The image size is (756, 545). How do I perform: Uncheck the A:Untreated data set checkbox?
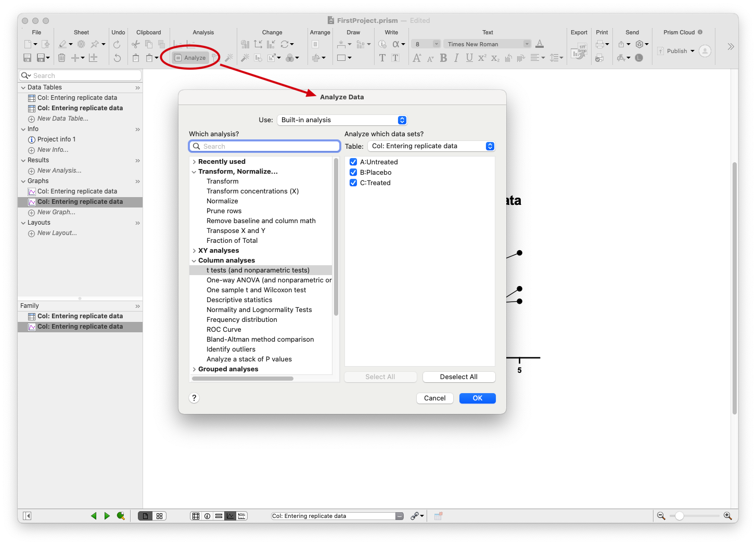(353, 162)
